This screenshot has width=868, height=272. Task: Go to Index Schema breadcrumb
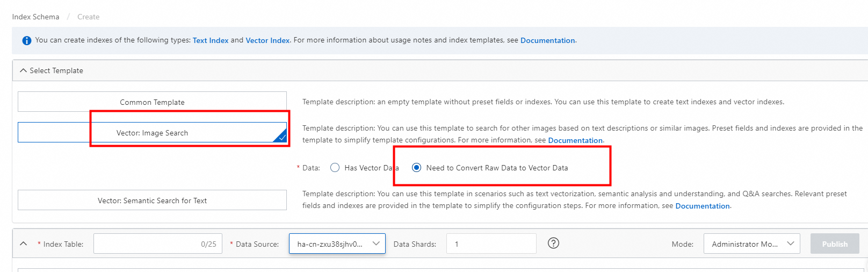tap(35, 17)
